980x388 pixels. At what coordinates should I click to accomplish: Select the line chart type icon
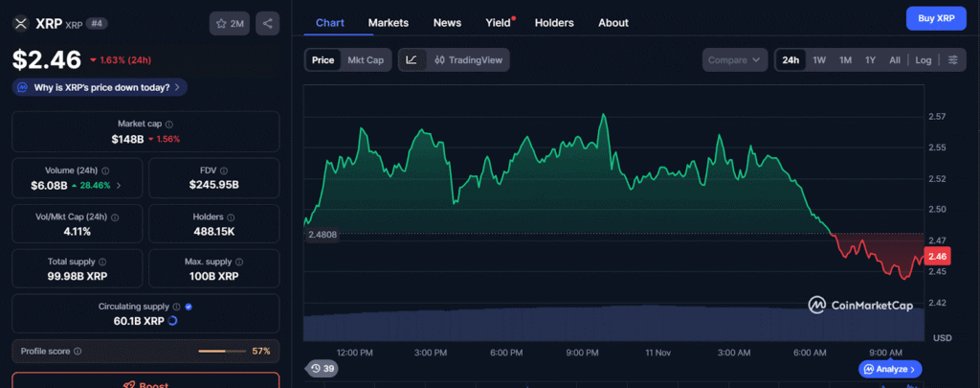(x=412, y=60)
